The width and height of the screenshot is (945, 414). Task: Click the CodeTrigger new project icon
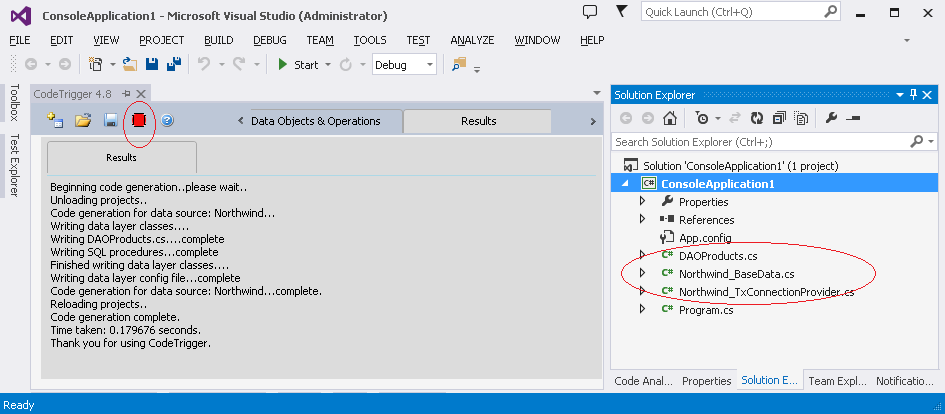56,121
